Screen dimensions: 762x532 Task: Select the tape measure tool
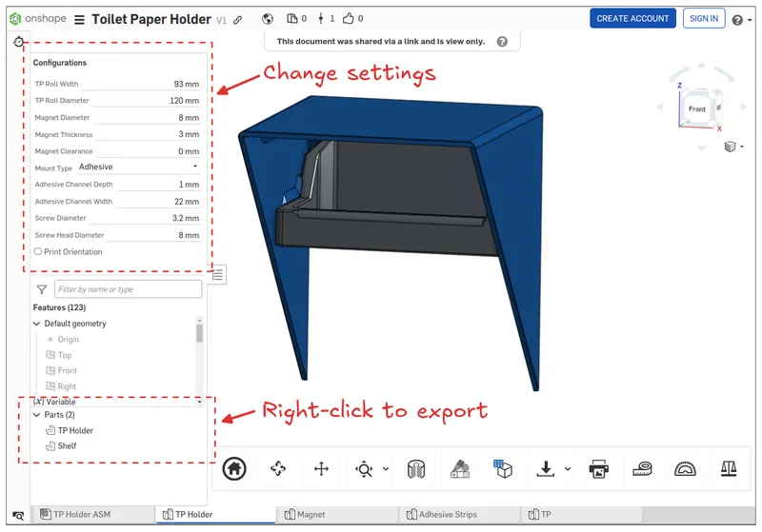coord(641,468)
